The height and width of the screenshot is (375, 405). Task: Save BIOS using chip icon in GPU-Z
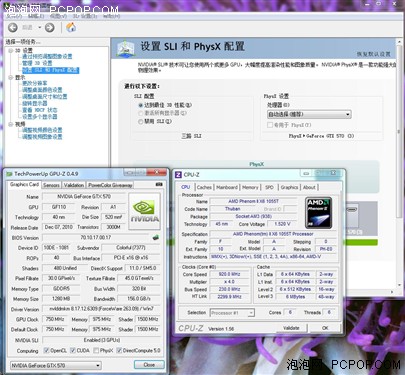156,238
